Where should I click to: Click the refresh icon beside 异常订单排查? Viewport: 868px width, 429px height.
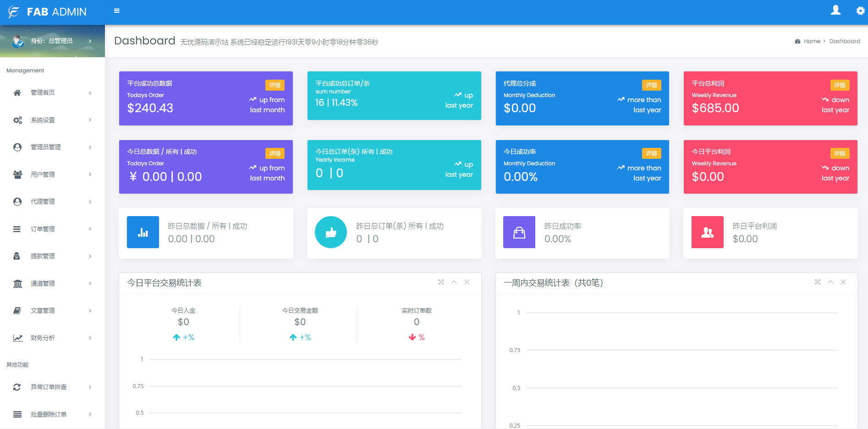click(17, 387)
